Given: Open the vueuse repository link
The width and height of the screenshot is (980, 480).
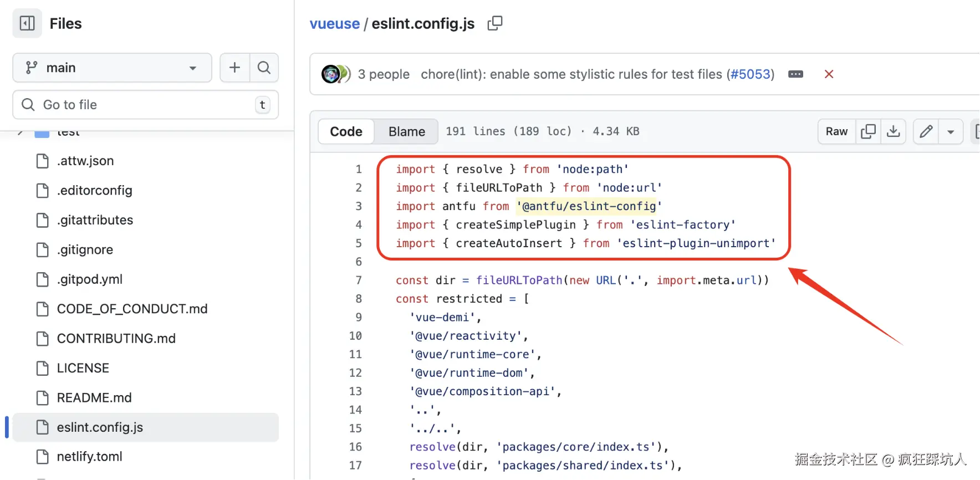Looking at the screenshot, I should tap(335, 24).
